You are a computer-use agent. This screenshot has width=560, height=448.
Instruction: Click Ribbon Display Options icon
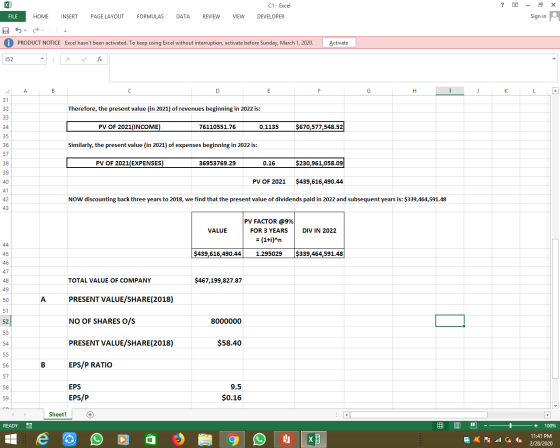(x=515, y=5)
